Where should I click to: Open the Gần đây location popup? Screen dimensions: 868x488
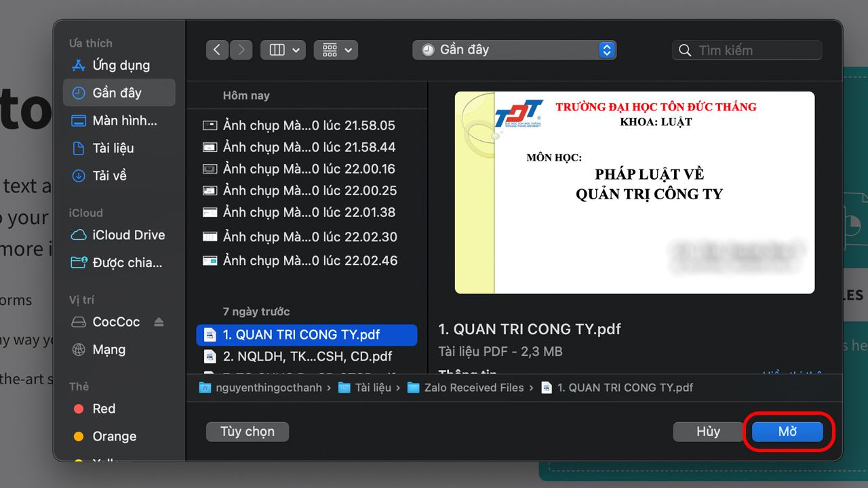pyautogui.click(x=515, y=50)
